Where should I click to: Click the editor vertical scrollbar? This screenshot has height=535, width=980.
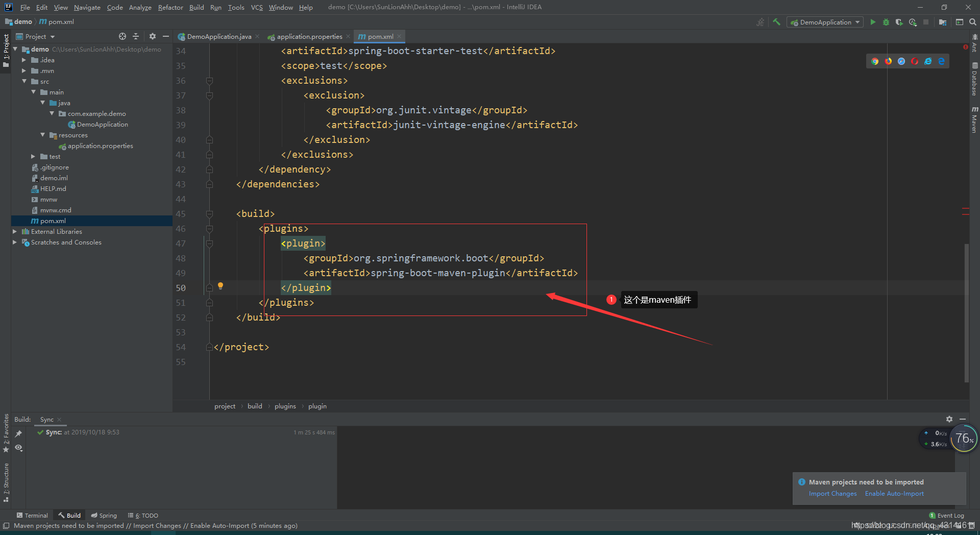click(x=966, y=312)
